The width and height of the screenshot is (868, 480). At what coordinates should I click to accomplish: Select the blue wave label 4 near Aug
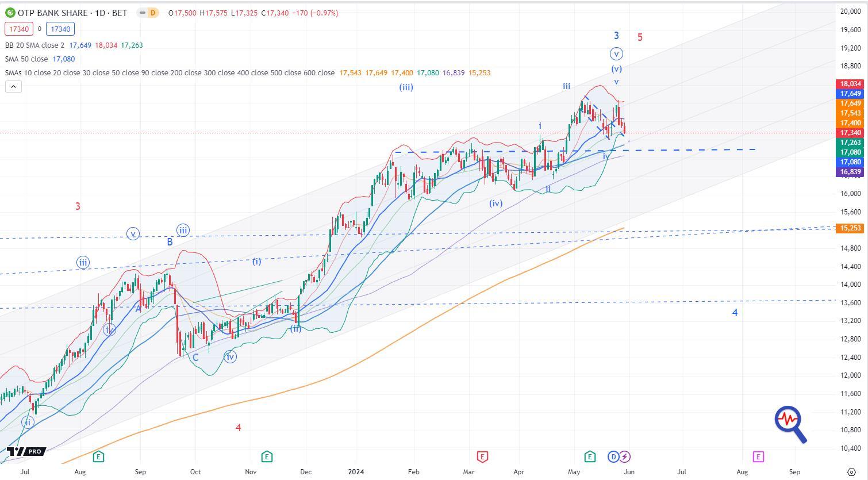point(735,313)
